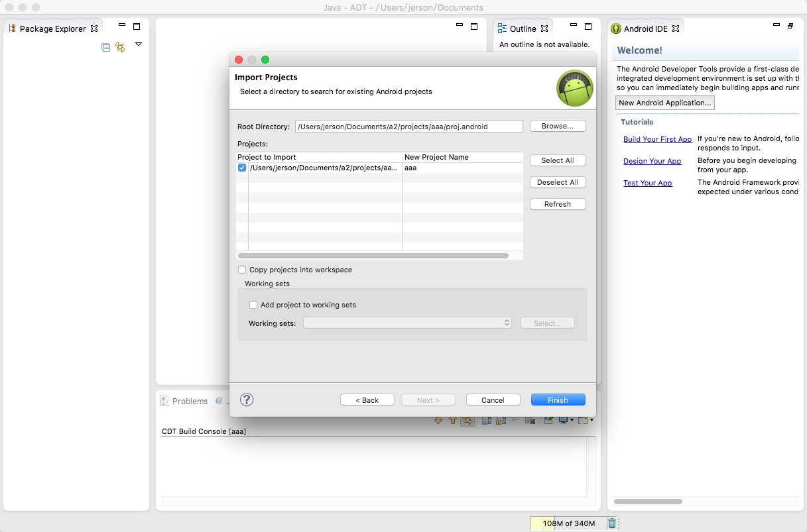Click the Open Console icon
The height and width of the screenshot is (532, 807).
coord(583,420)
